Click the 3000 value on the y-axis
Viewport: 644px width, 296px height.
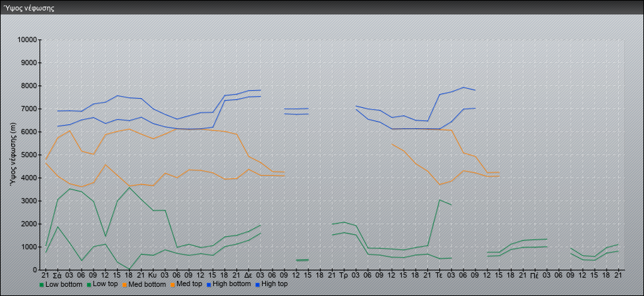pyautogui.click(x=29, y=201)
